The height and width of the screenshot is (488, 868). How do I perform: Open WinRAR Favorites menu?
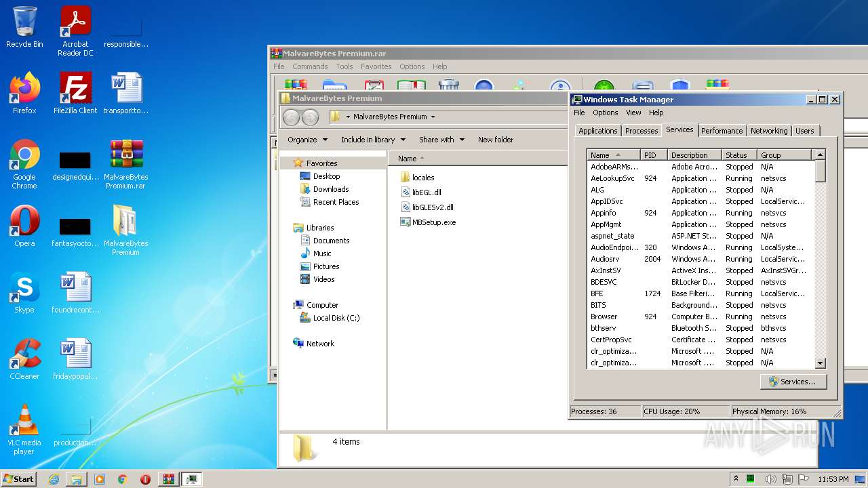(376, 66)
